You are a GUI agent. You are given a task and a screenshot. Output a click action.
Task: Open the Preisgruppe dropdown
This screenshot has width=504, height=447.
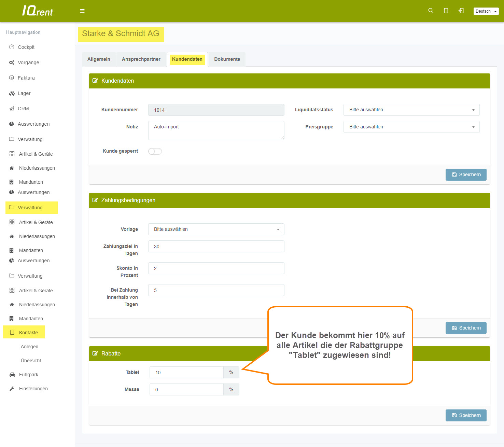[x=411, y=127]
